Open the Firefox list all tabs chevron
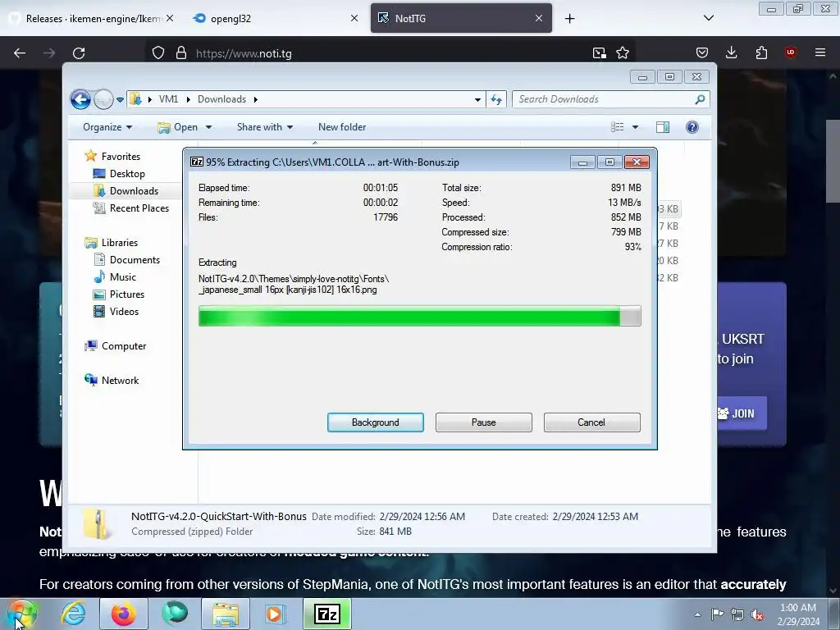 [x=708, y=18]
